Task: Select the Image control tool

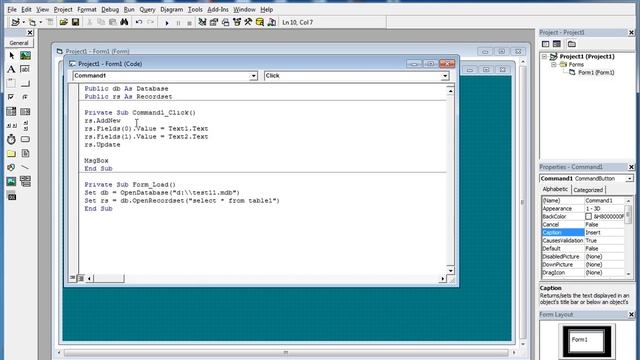Action: click(11, 181)
